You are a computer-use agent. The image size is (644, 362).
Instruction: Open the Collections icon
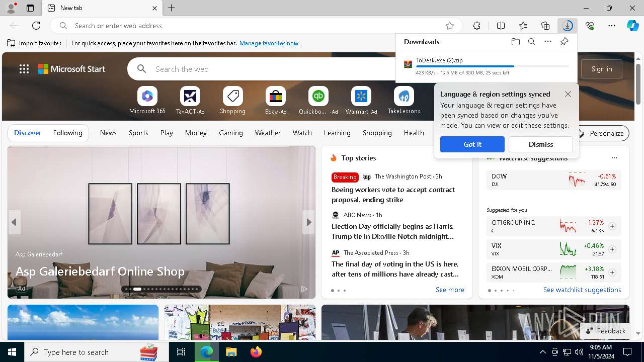click(x=545, y=26)
